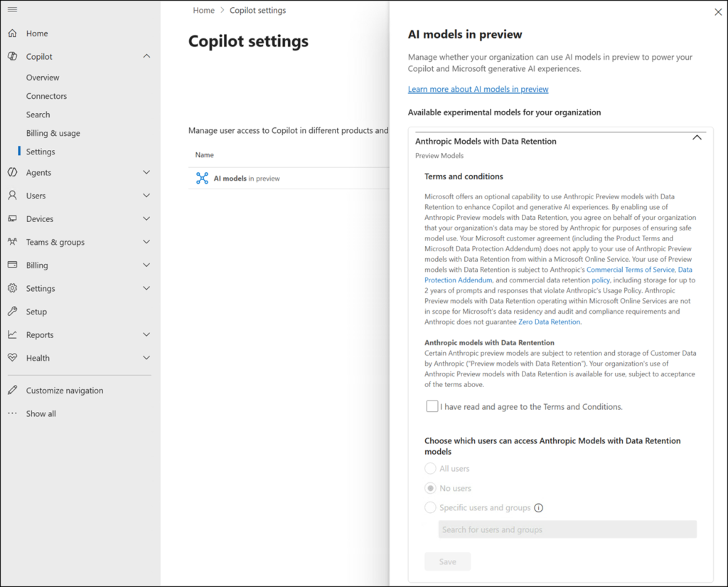Click Home in the breadcrumb

tap(204, 10)
